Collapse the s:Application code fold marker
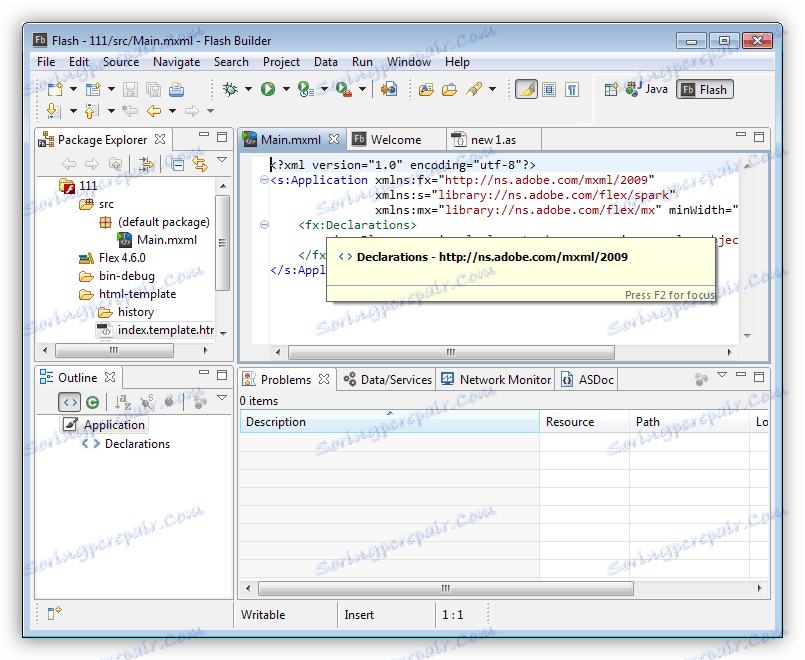 click(264, 180)
